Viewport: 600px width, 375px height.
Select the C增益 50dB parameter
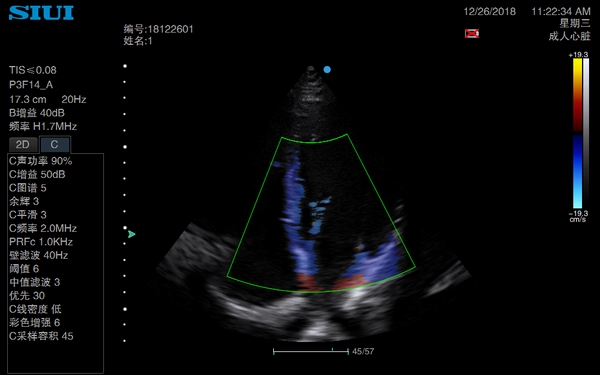click(x=37, y=174)
